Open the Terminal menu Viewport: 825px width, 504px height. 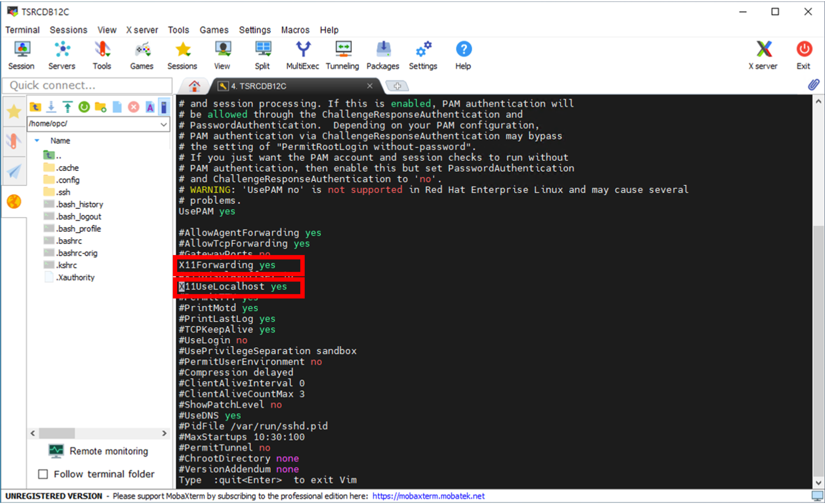(22, 30)
